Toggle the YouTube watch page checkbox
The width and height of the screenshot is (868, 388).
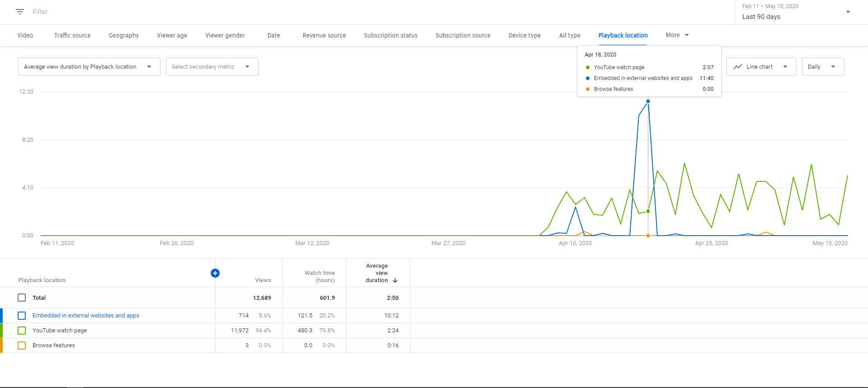pos(22,331)
